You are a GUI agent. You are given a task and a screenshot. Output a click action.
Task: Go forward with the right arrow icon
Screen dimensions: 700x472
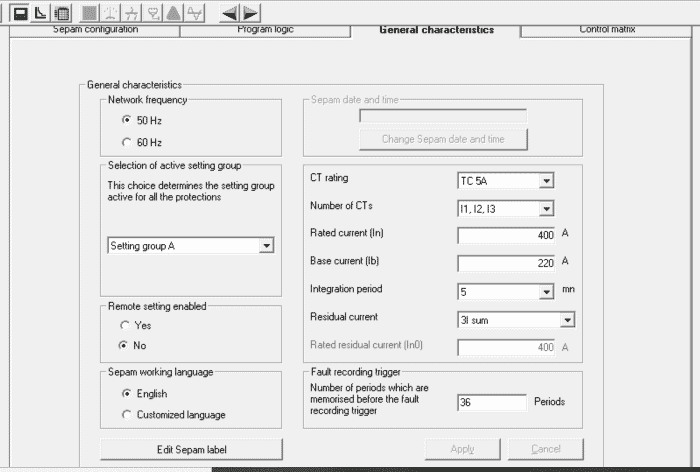pyautogui.click(x=250, y=13)
